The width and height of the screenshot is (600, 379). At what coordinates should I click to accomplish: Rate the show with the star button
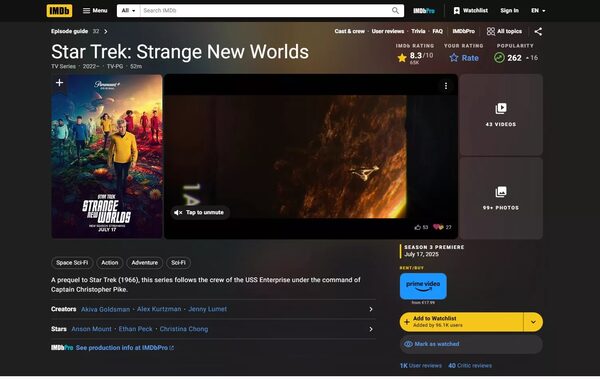tap(464, 58)
